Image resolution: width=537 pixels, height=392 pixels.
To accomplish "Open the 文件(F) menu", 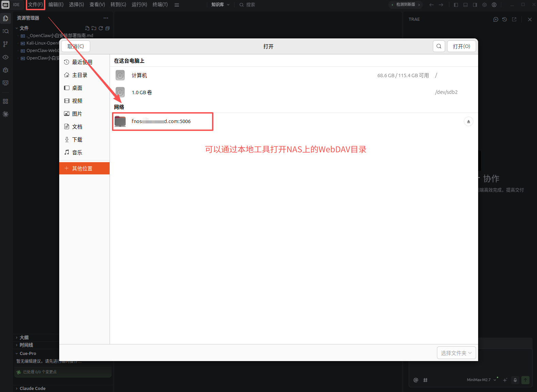I will point(35,5).
